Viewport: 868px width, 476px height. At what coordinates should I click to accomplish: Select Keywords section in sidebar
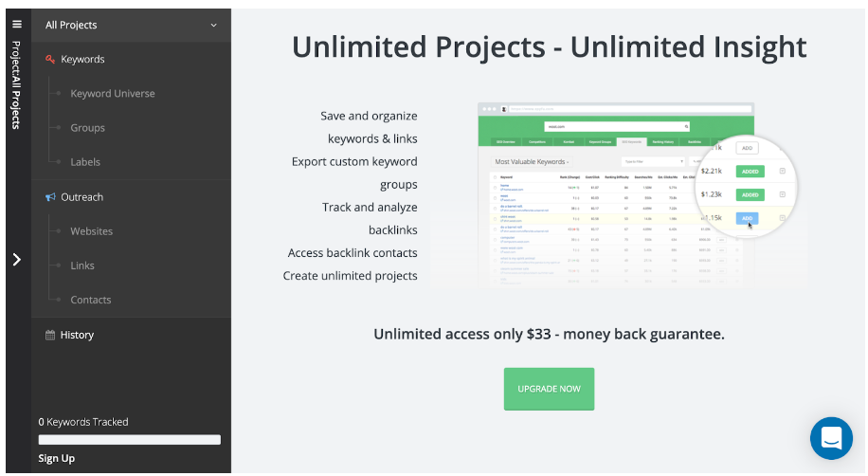tap(82, 60)
